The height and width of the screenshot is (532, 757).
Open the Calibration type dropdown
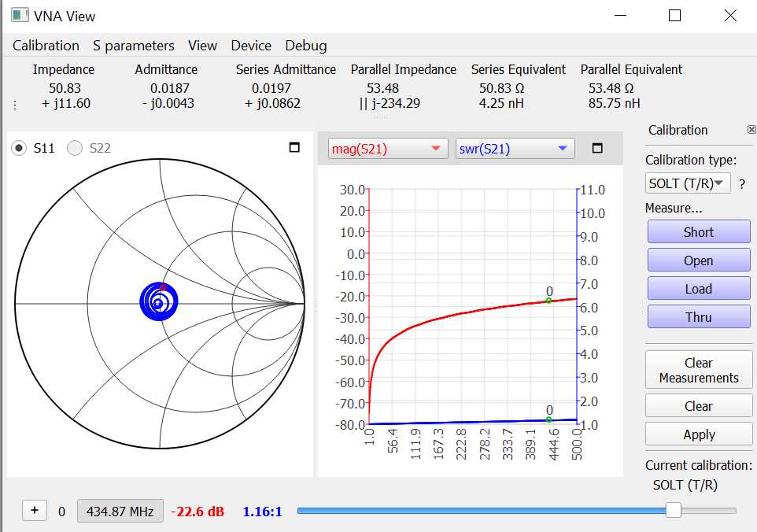(688, 183)
